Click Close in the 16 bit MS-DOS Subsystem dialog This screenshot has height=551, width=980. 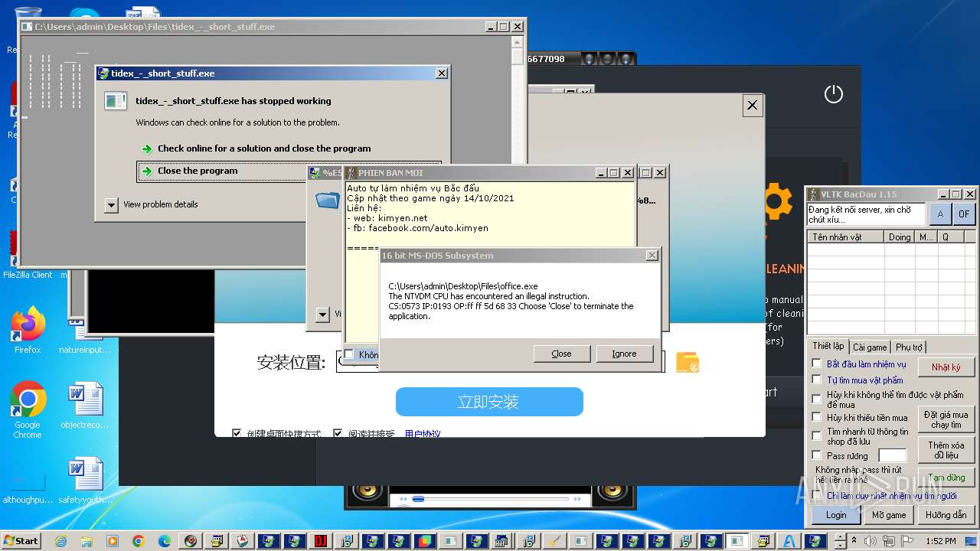click(x=561, y=354)
